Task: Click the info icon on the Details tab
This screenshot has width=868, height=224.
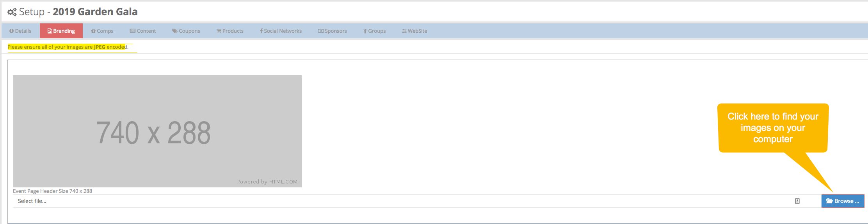Action: tap(11, 31)
